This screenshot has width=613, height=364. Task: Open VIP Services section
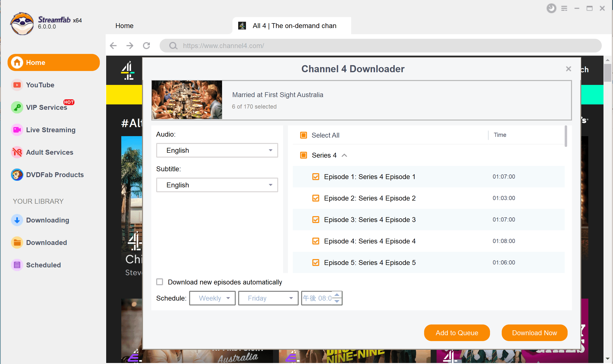click(x=47, y=107)
